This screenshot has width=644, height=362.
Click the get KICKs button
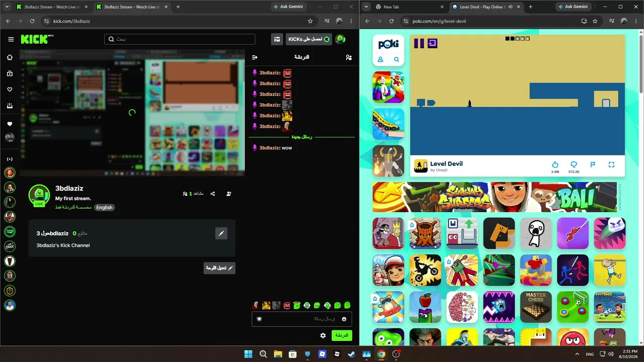coord(309,39)
